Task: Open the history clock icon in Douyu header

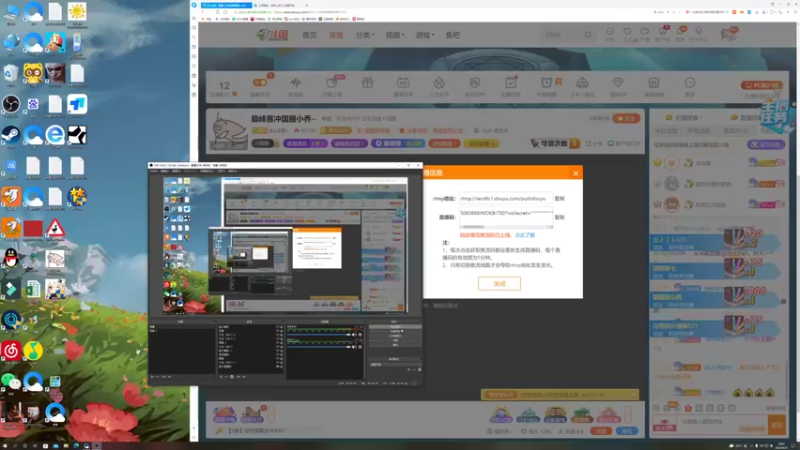Action: pyautogui.click(x=610, y=32)
